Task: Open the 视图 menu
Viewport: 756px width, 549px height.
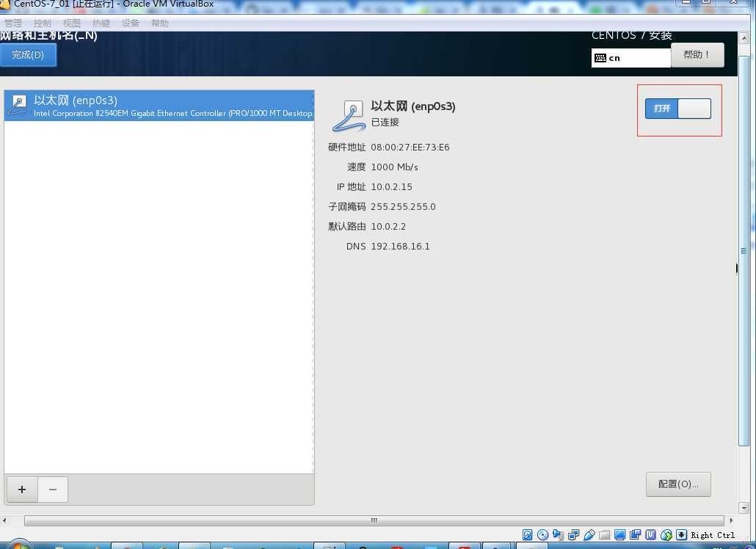Action: click(72, 23)
